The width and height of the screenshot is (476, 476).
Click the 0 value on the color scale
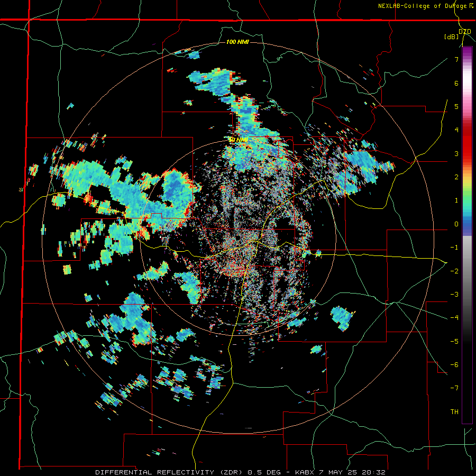point(456,224)
